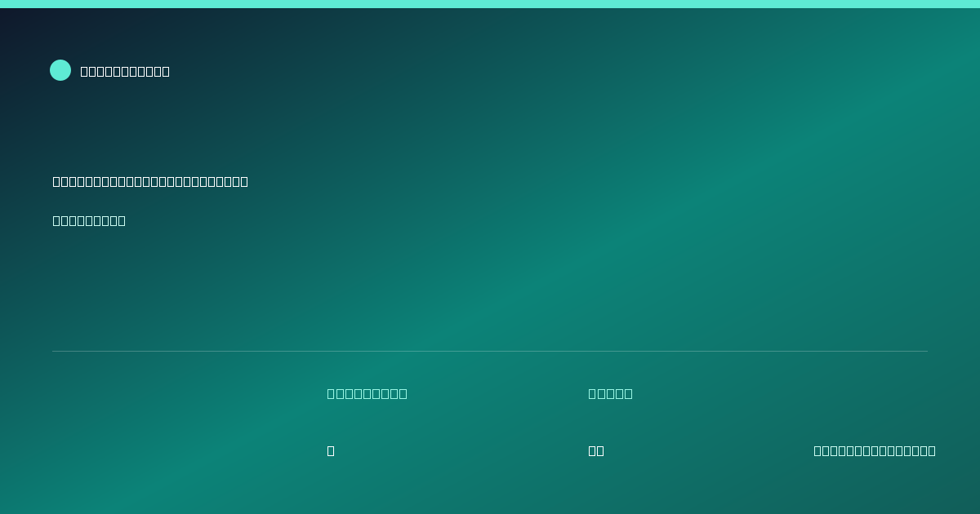Click the round teal logo circle
This screenshot has width=980, height=514.
click(60, 70)
